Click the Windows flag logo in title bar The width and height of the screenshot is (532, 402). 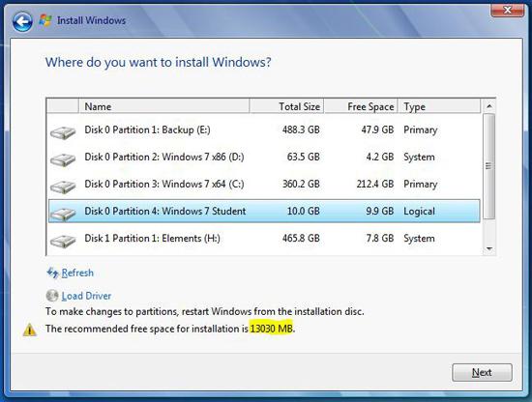pyautogui.click(x=45, y=20)
